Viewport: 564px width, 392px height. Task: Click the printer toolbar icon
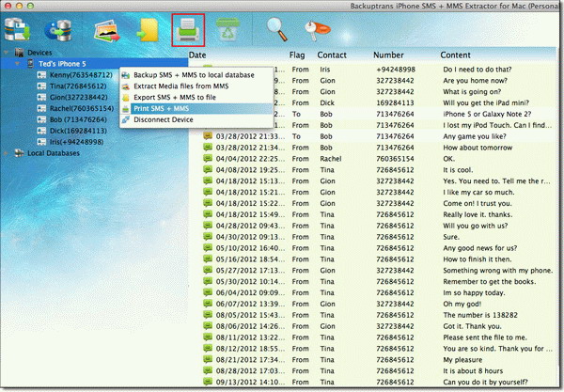188,30
